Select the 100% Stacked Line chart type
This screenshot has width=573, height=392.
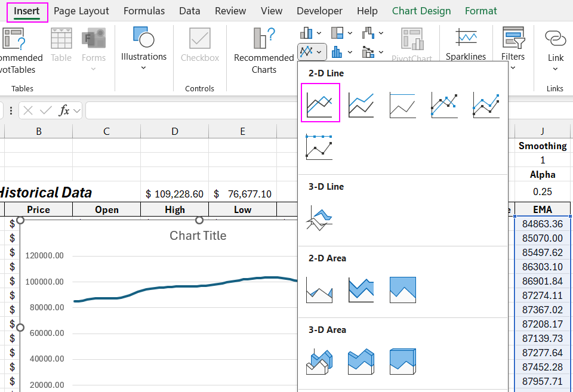click(x=402, y=101)
